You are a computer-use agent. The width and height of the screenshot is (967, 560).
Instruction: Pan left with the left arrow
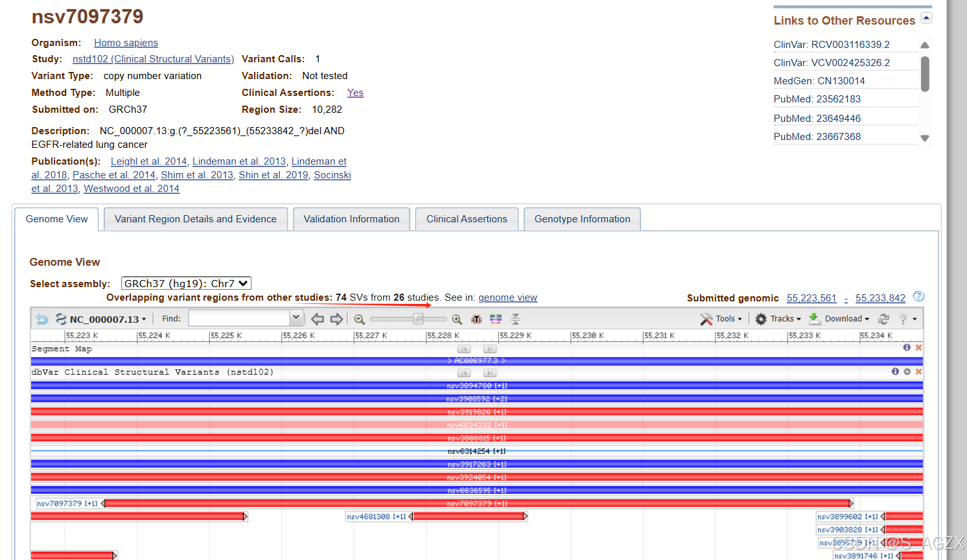[318, 319]
